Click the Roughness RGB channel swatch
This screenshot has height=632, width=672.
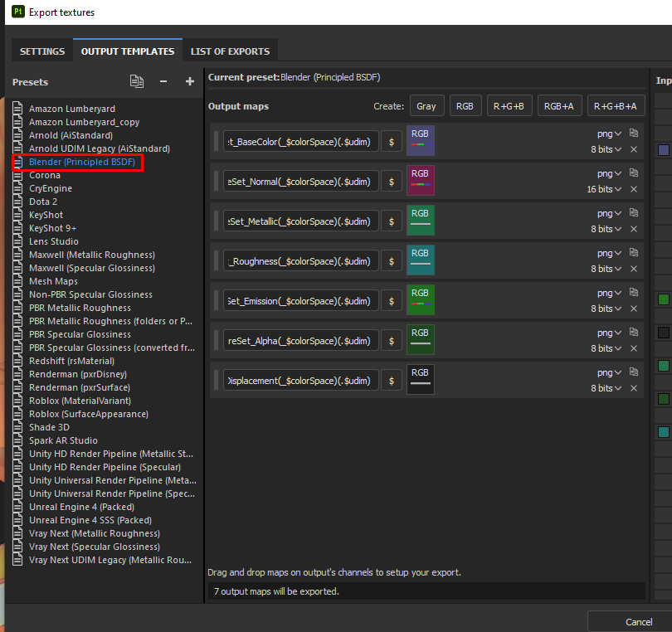tap(421, 260)
